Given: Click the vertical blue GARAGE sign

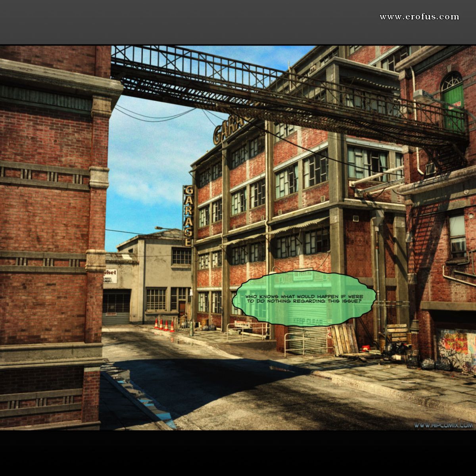Looking at the screenshot, I should click(x=188, y=215).
